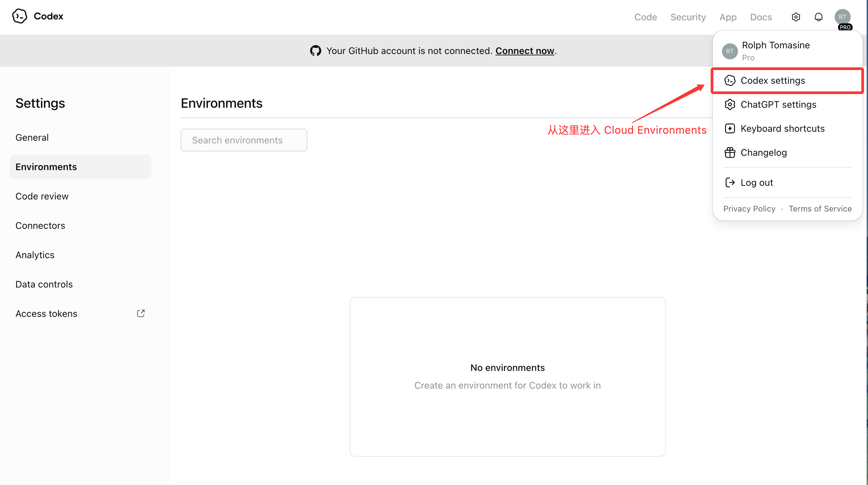Click the Rolph Tomasine name in menu
Screen dimensions: 868x485
(x=775, y=45)
